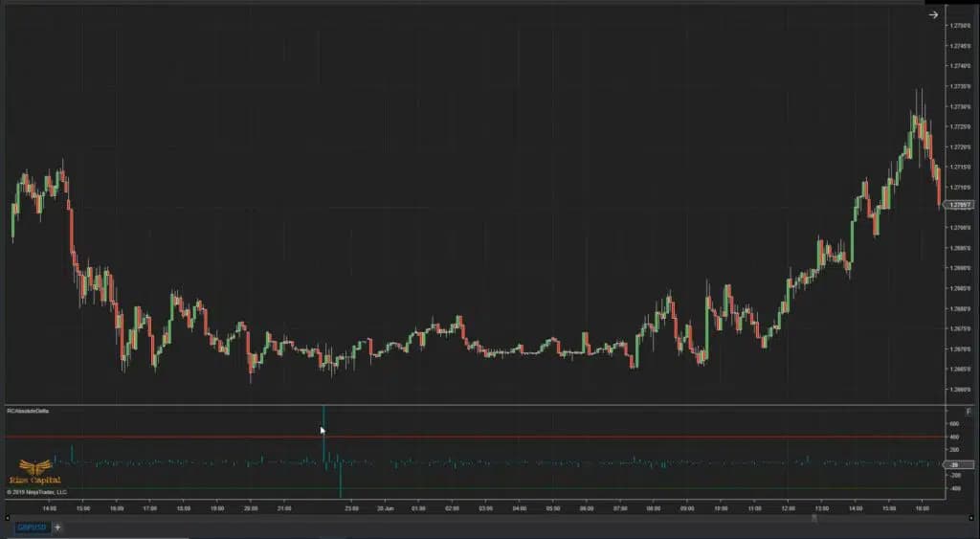The image size is (980, 539).
Task: Click the right scroll arrow of the chart scrollbar
Action: pyautogui.click(x=970, y=518)
